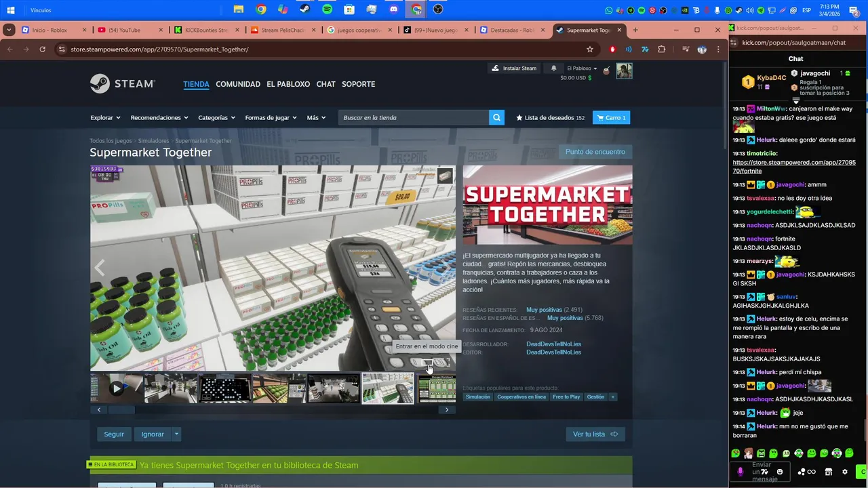
Task: Expand the Recomendaciones dropdown
Action: [159, 117]
